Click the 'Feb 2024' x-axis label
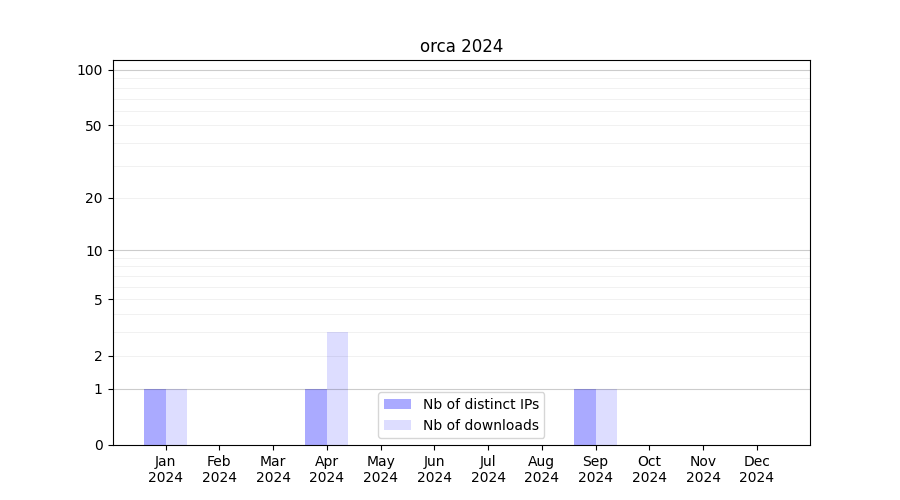Viewport: 900px width, 500px height. coord(219,469)
